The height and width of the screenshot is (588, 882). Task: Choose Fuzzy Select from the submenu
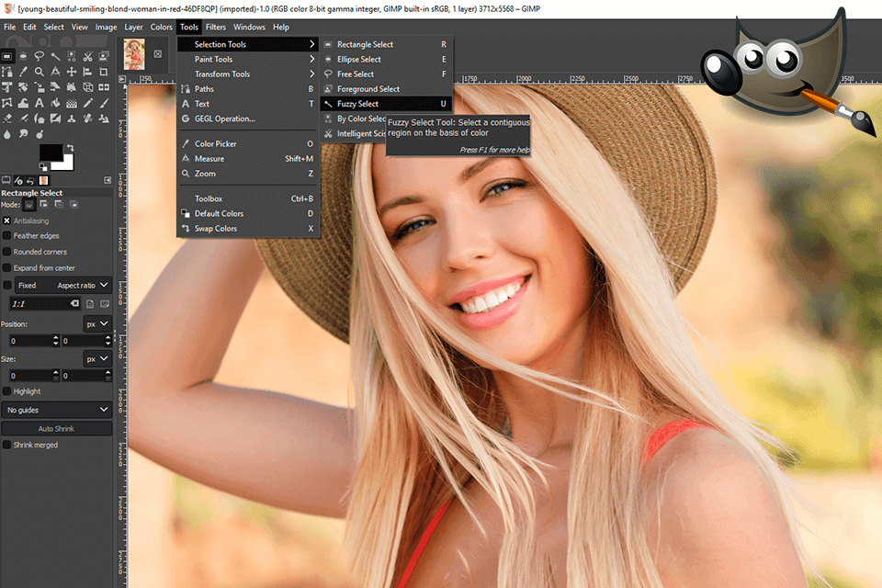386,104
